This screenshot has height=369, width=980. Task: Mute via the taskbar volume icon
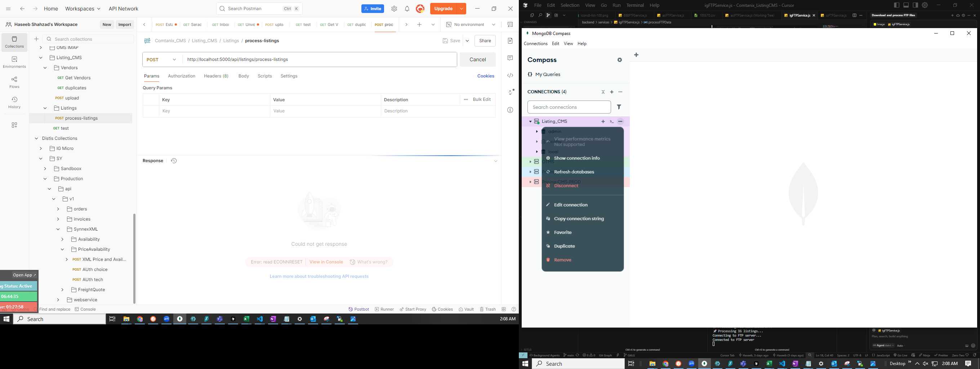coord(926,364)
